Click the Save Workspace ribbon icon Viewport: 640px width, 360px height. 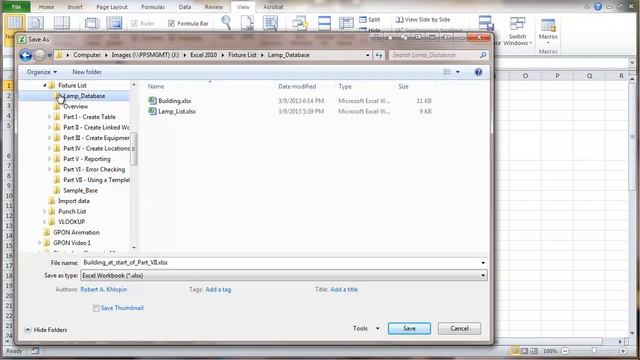[486, 23]
